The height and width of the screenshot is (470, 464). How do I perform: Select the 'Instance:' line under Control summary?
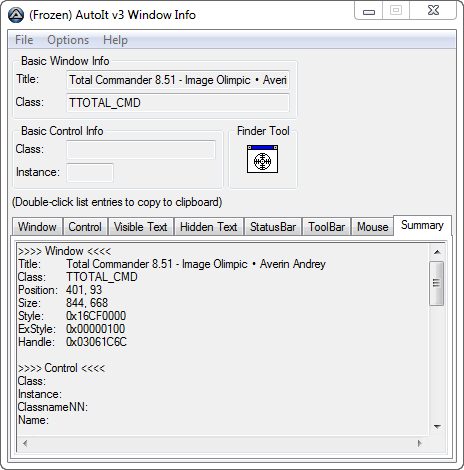point(40,394)
